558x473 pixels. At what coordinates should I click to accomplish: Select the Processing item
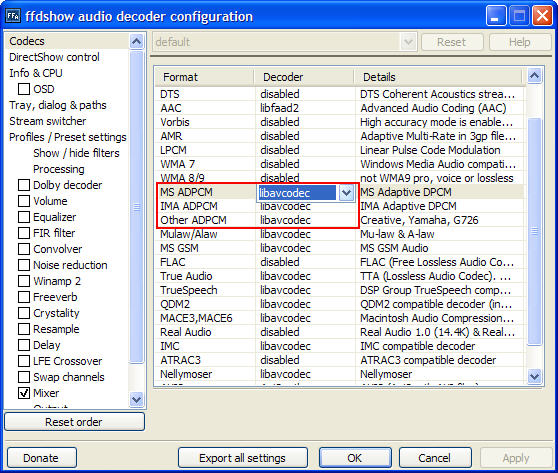click(59, 169)
